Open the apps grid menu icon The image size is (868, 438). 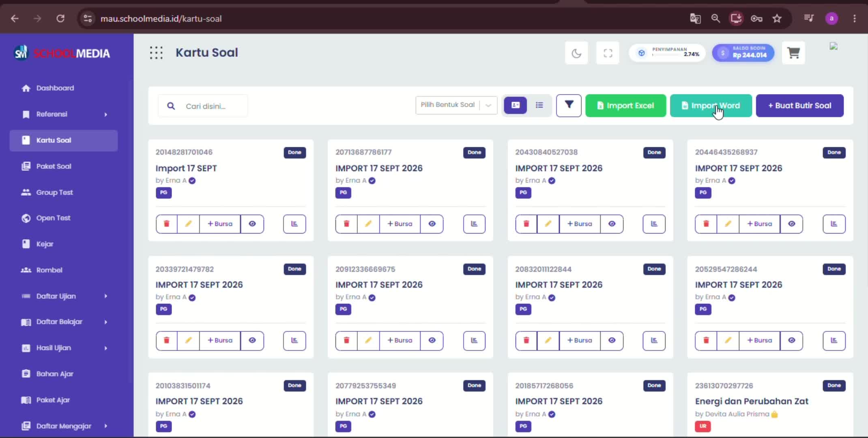tap(156, 53)
